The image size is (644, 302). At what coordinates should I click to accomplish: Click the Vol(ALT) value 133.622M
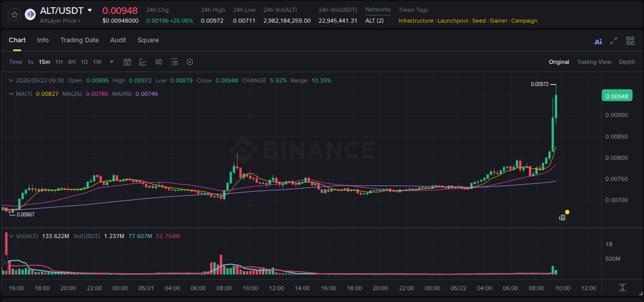(x=55, y=236)
